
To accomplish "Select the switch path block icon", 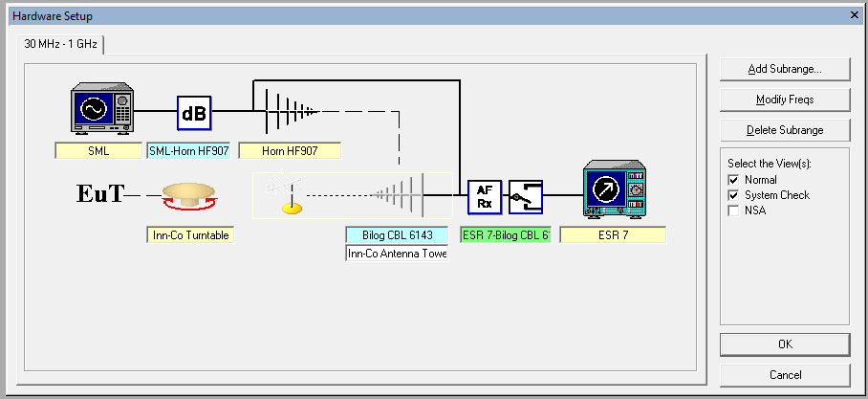I will point(526,197).
